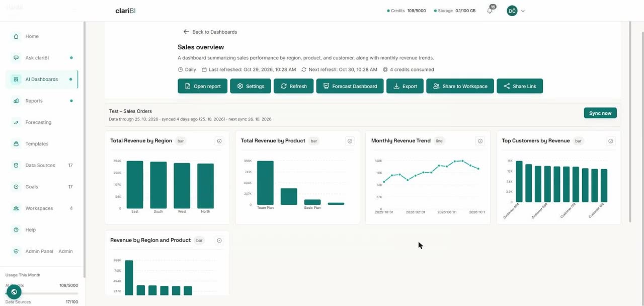This screenshot has width=644, height=306.
Task: Open options icon on Monthly Revenue Trend
Action: [x=480, y=141]
